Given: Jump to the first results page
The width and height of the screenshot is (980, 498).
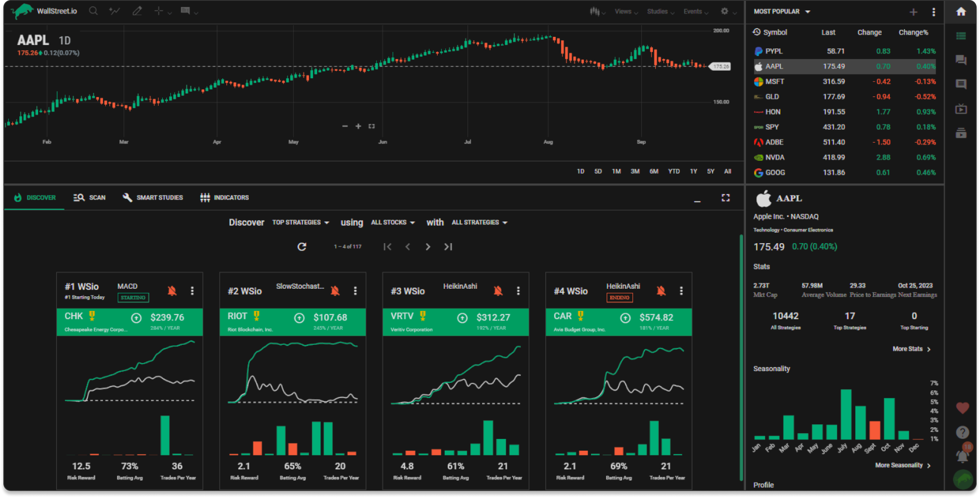Looking at the screenshot, I should pos(387,247).
